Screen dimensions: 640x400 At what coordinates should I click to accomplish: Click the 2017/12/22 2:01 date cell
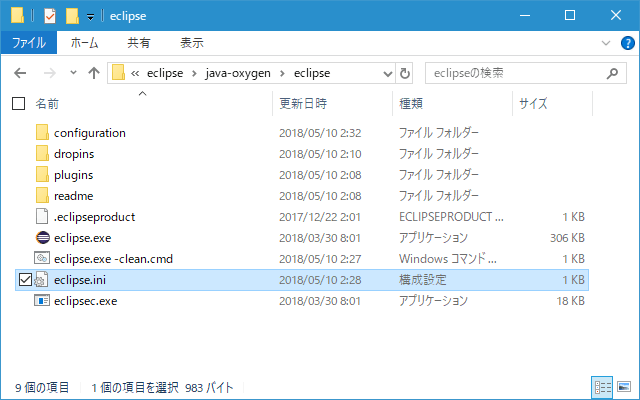[x=320, y=217]
